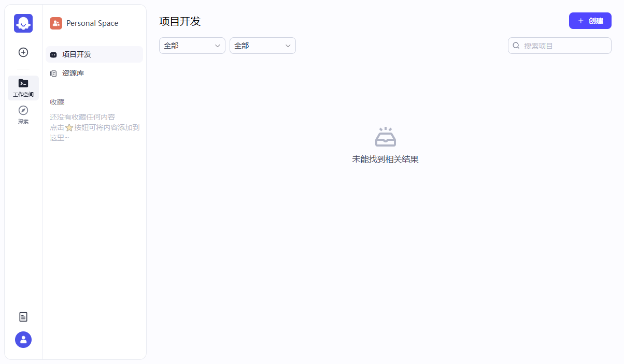The width and height of the screenshot is (624, 364).
Task: Click the 收藏 favorites label
Action: 57,102
